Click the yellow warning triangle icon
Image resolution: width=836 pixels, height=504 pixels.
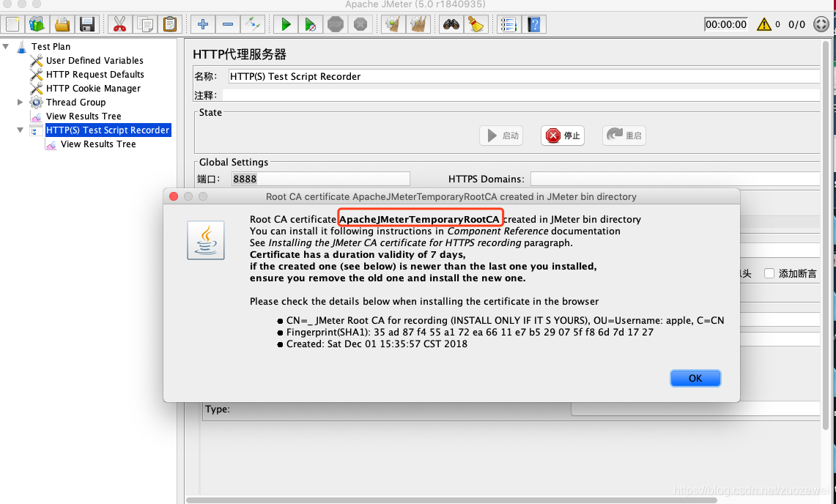(764, 24)
